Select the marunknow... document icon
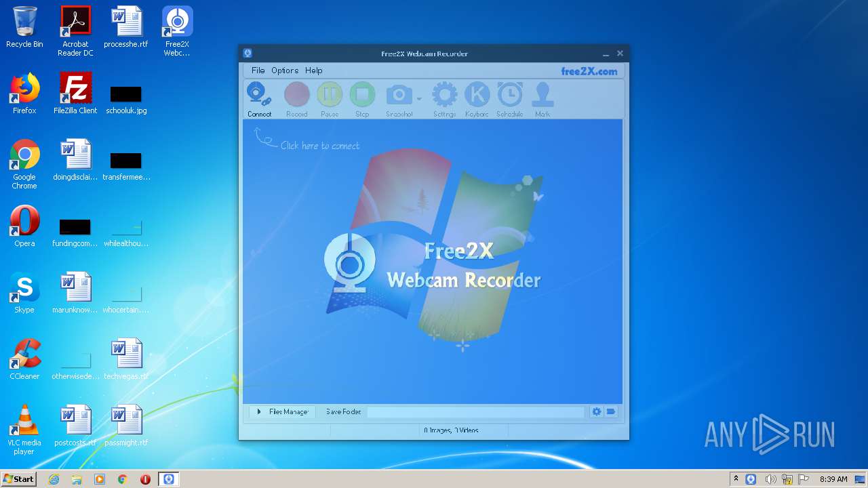Screen dimensions: 868x488 [x=75, y=293]
